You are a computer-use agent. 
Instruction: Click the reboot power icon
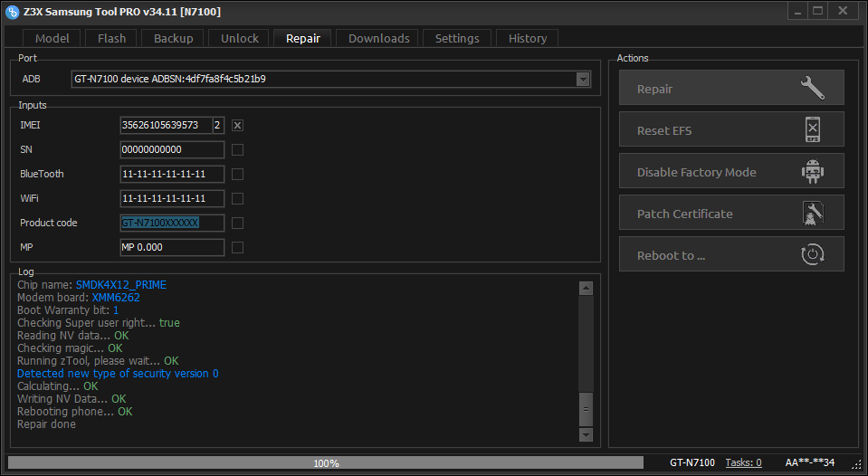coord(812,254)
